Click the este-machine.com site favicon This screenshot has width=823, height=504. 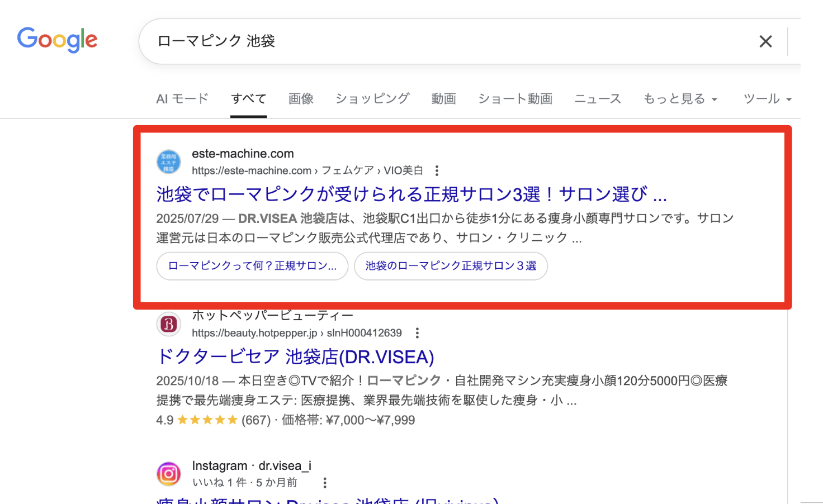click(x=168, y=162)
